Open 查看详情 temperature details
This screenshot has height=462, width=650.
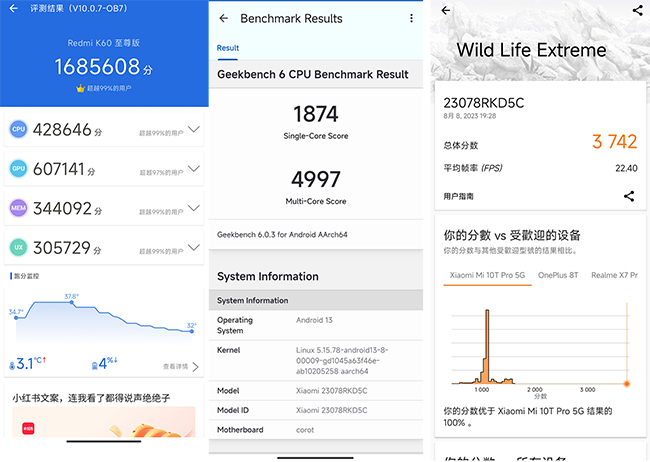[x=181, y=367]
